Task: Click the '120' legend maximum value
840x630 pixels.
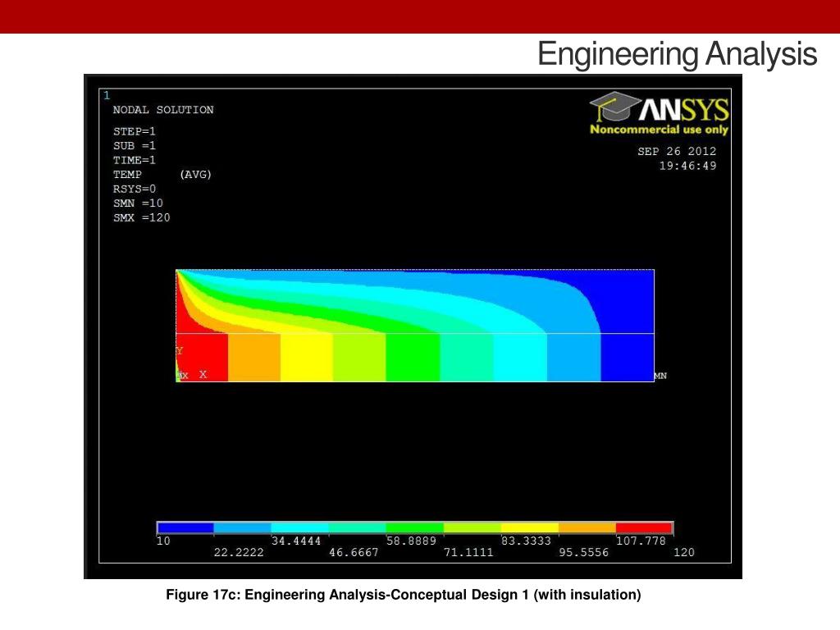Action: pyautogui.click(x=683, y=552)
